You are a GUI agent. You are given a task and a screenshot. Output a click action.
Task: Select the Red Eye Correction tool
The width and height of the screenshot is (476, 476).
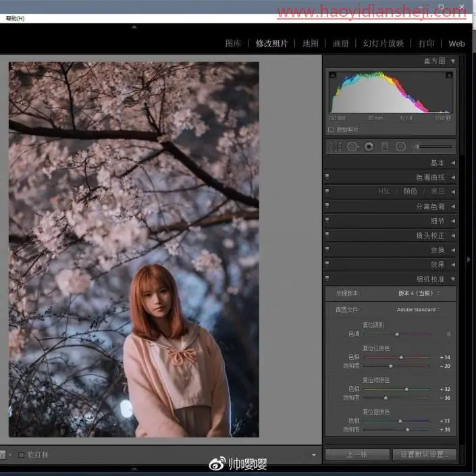(x=369, y=147)
